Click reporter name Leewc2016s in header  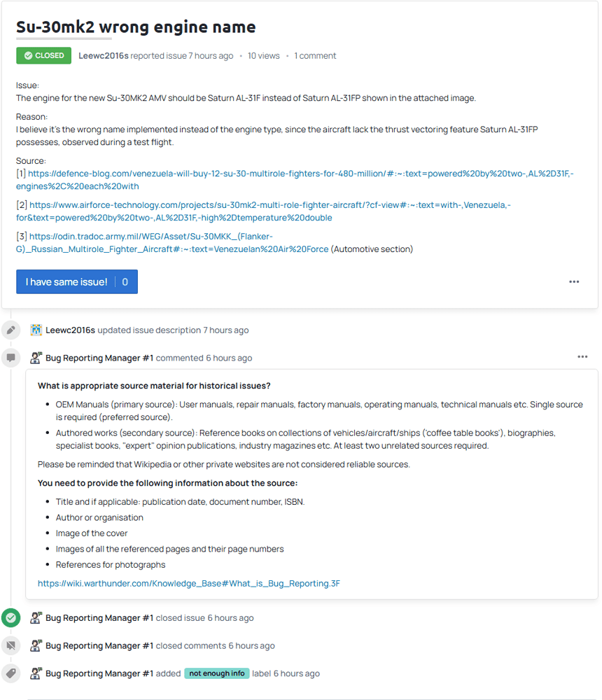coord(104,56)
